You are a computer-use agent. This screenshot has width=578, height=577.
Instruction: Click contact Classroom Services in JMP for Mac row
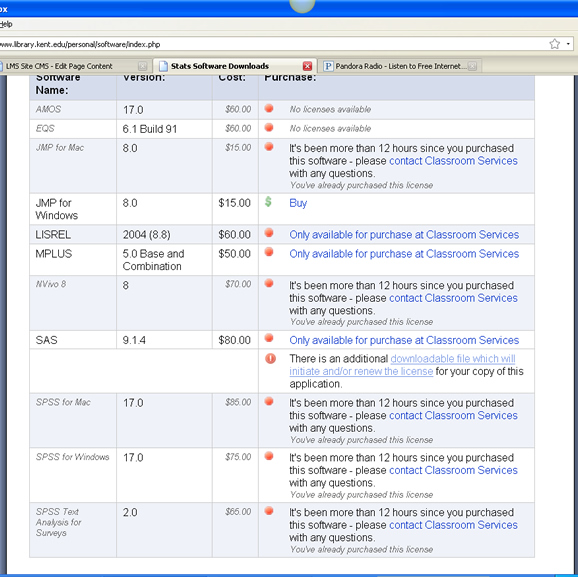(453, 161)
